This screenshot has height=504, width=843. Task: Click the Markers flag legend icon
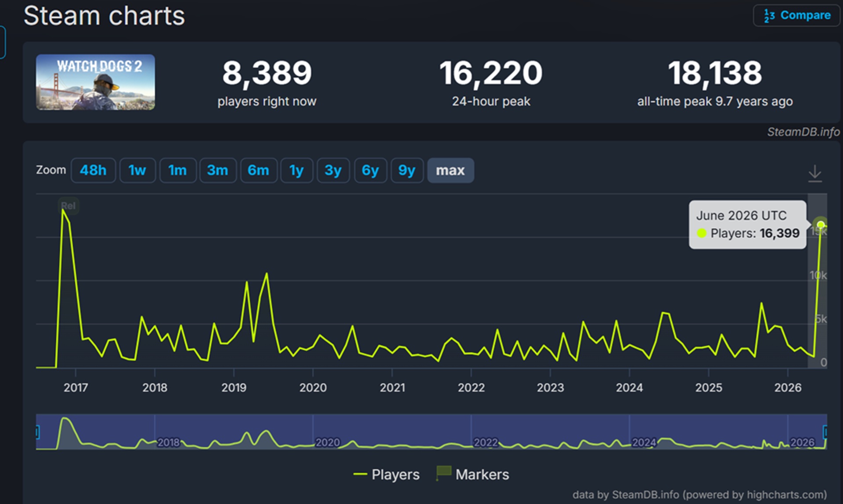(443, 473)
